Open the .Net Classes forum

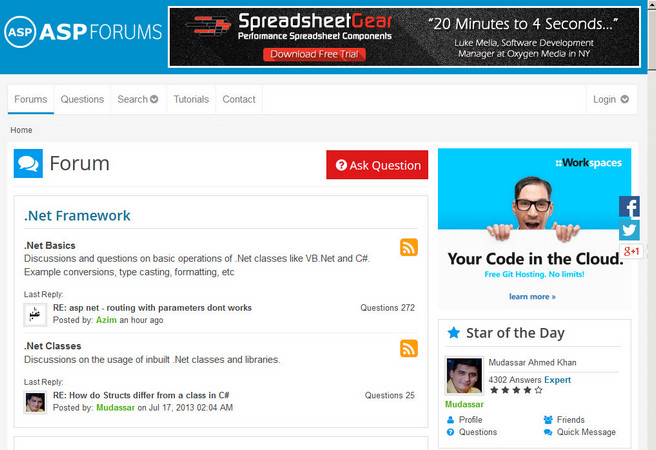[x=53, y=346]
